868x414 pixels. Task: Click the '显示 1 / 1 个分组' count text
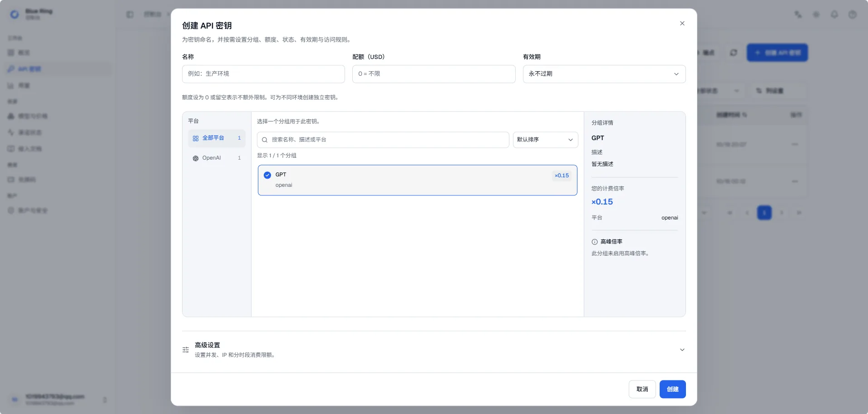(276, 156)
